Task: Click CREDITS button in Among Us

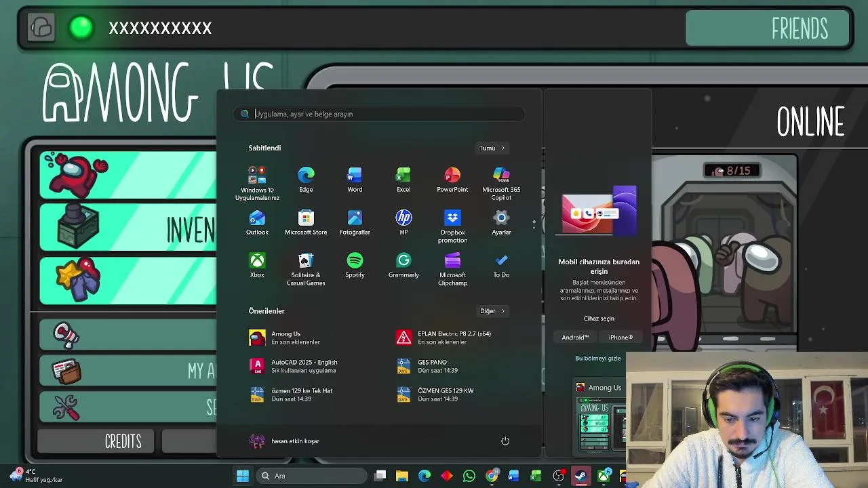Action: click(95, 442)
